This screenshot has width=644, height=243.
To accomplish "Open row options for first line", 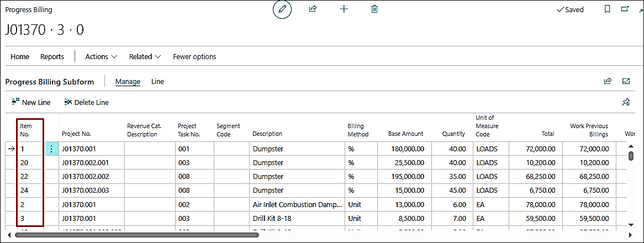I will tap(51, 149).
